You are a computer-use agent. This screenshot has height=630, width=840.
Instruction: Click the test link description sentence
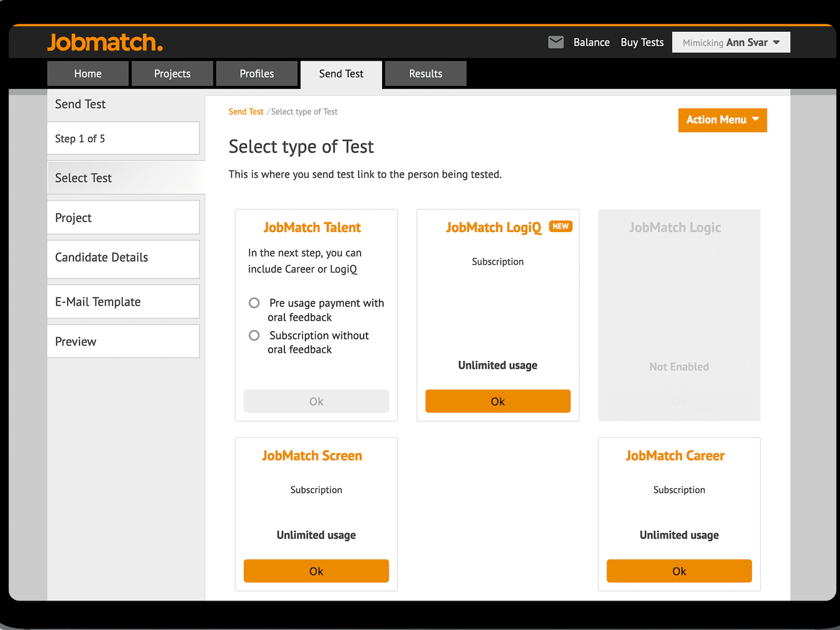(x=365, y=175)
